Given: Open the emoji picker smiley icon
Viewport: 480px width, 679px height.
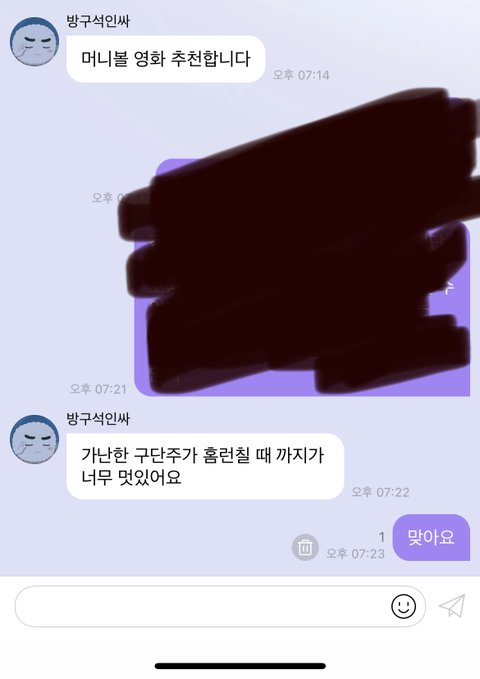Looking at the screenshot, I should click(403, 606).
